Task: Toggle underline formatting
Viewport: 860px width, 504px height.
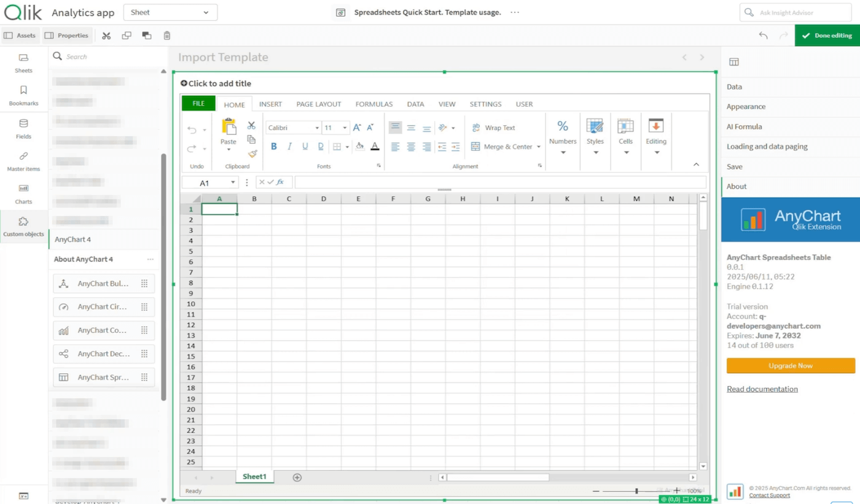Action: click(x=305, y=147)
